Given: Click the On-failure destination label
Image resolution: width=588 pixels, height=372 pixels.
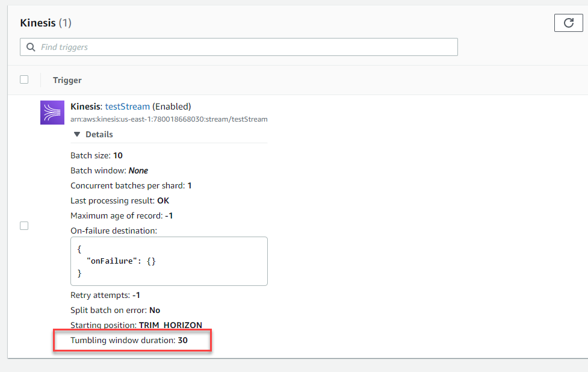Looking at the screenshot, I should click(x=114, y=231).
